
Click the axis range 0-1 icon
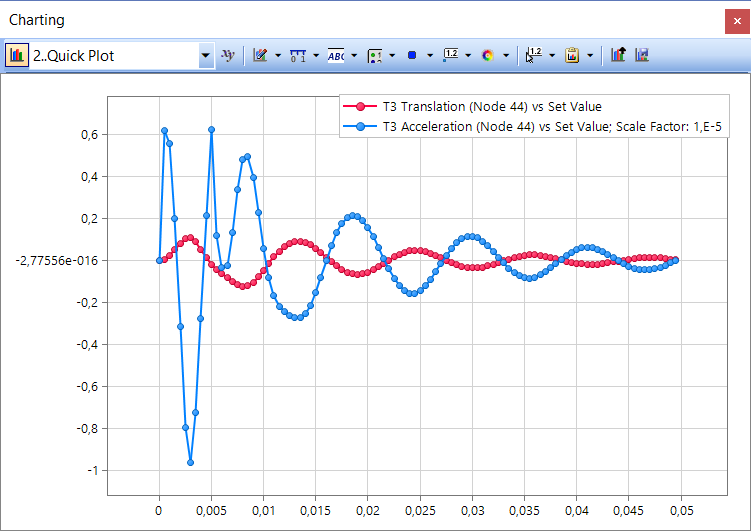298,56
